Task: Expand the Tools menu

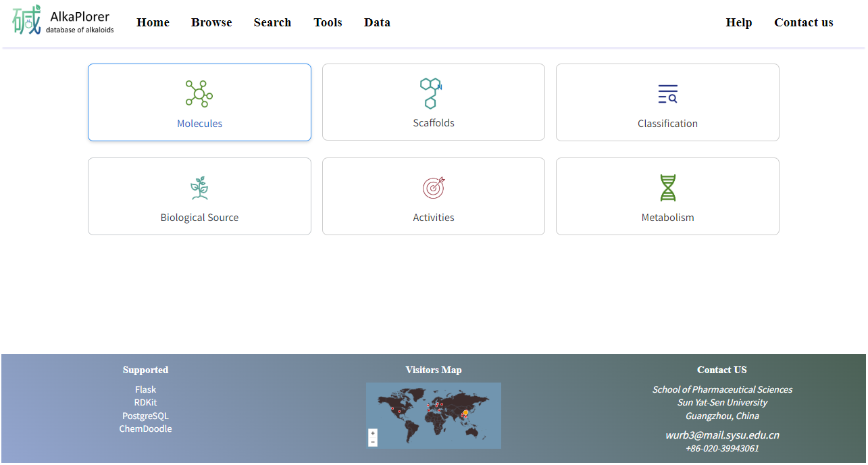Action: pyautogui.click(x=328, y=22)
